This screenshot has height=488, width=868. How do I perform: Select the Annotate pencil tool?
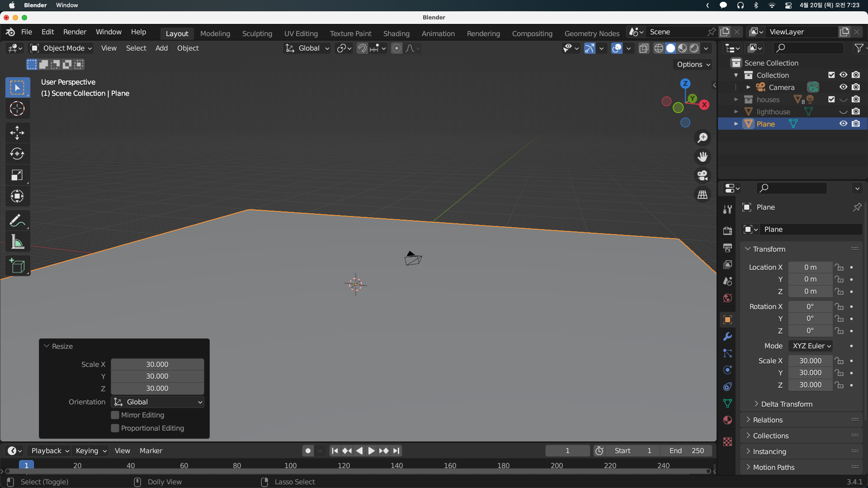point(17,221)
